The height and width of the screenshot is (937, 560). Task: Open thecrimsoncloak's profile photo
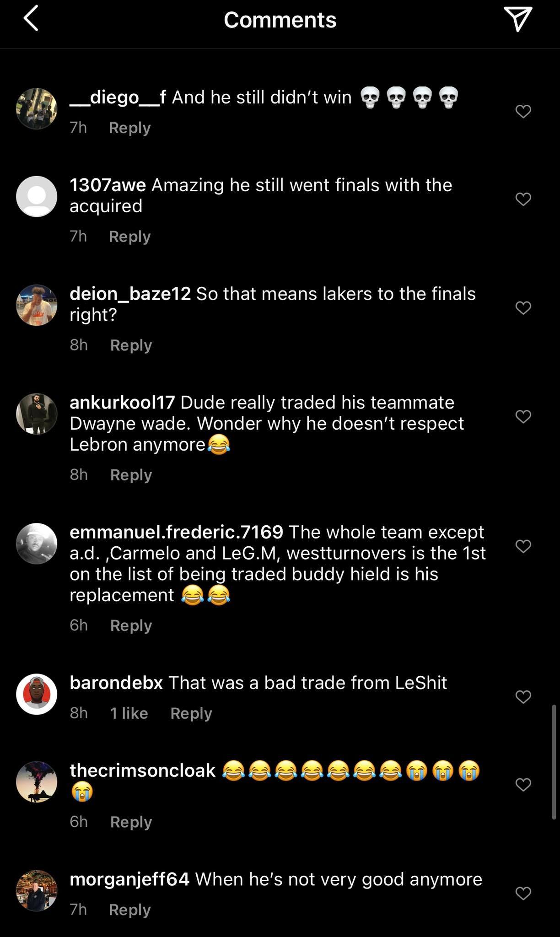37,783
